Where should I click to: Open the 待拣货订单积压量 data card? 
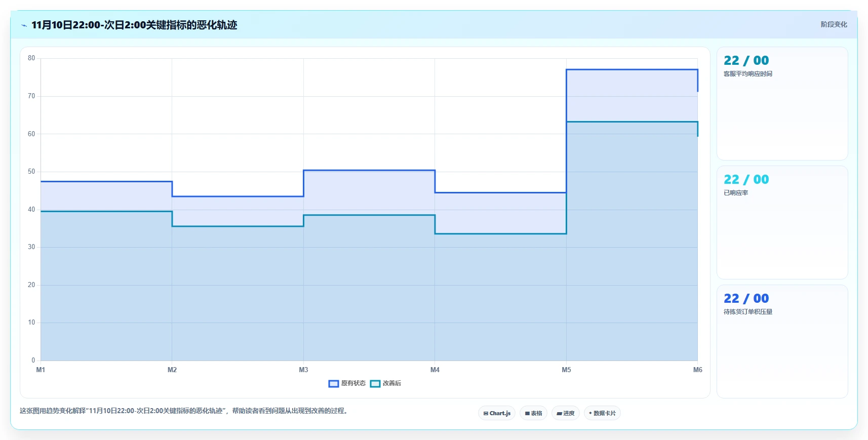[782, 341]
